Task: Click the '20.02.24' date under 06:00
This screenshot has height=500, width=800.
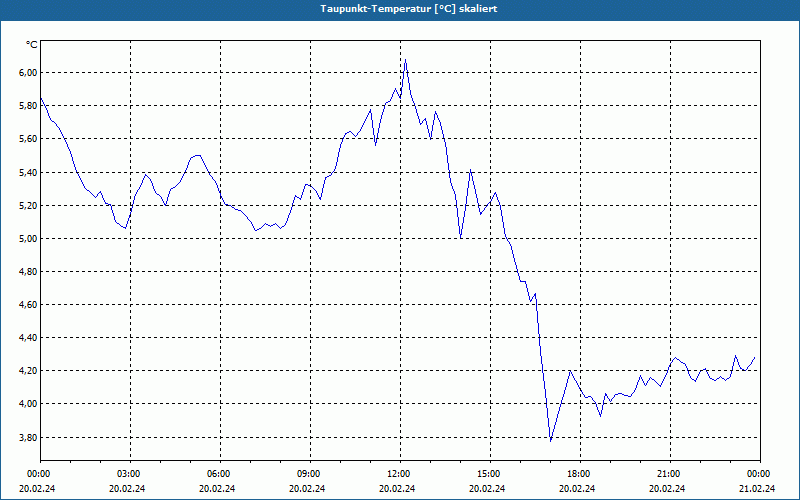Action: (217, 488)
